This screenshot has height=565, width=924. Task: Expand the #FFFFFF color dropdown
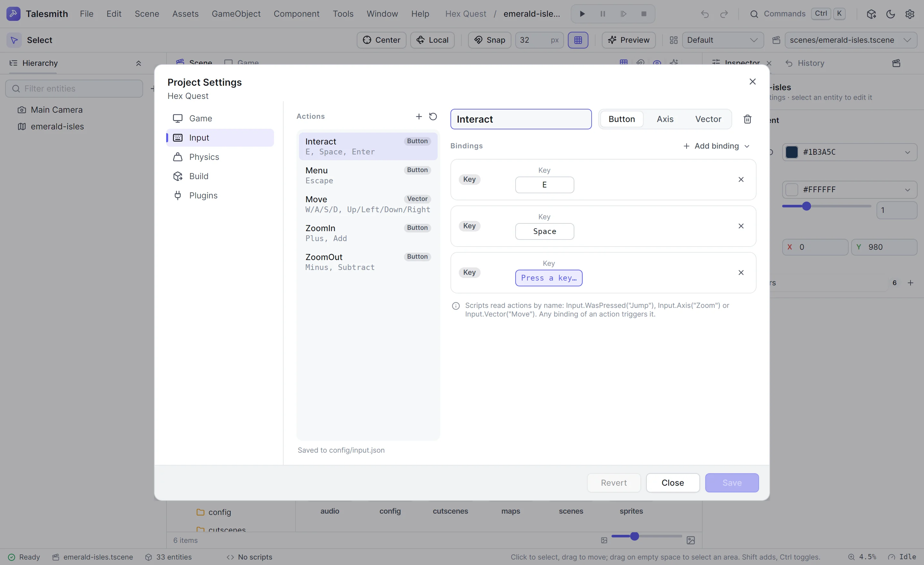(907, 190)
